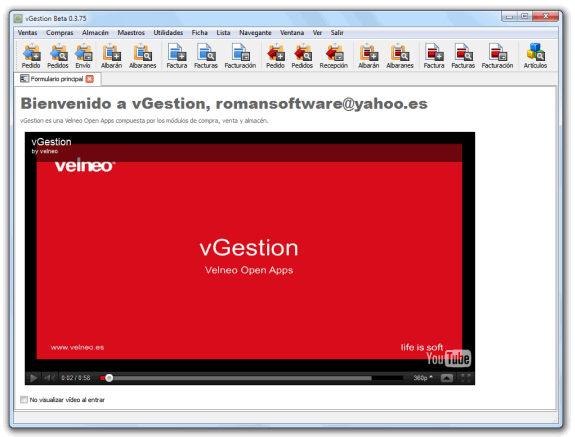Open the Ficha menu
The width and height of the screenshot is (575, 437).
pyautogui.click(x=199, y=33)
